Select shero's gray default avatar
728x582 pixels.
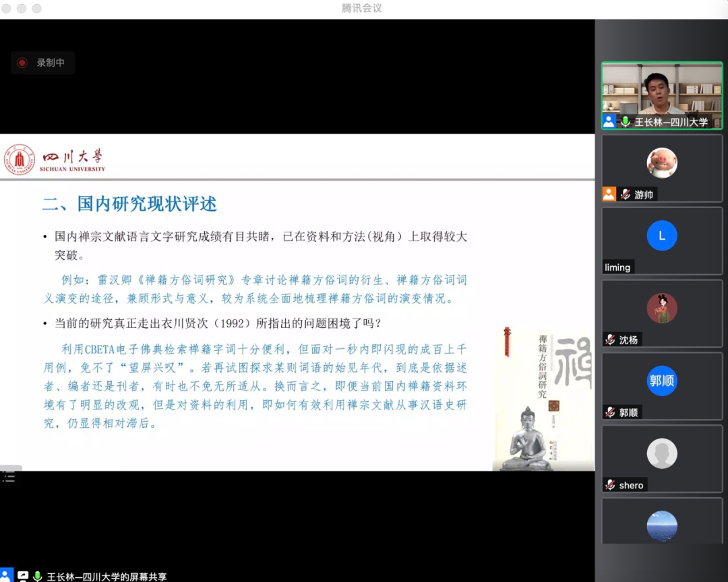(x=661, y=453)
